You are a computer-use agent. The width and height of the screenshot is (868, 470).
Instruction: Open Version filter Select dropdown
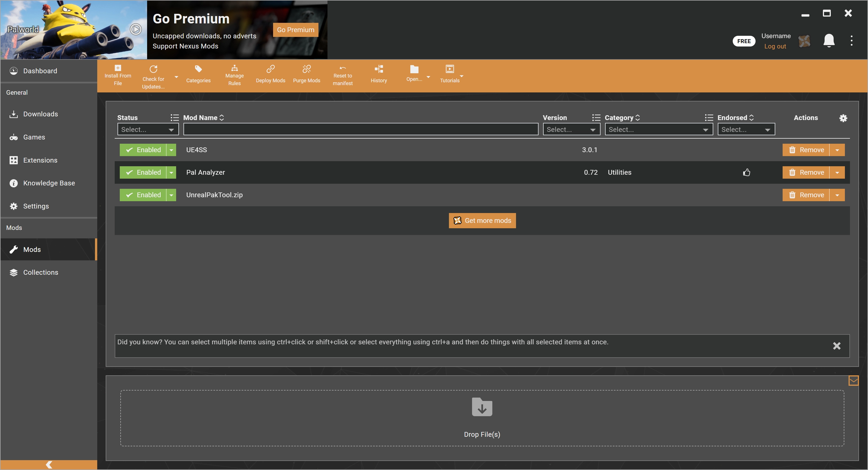pos(571,129)
